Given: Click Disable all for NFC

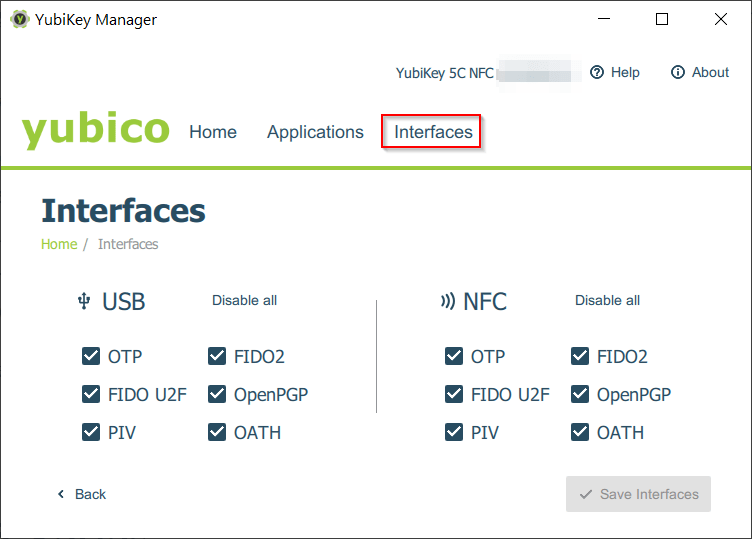Looking at the screenshot, I should [607, 300].
